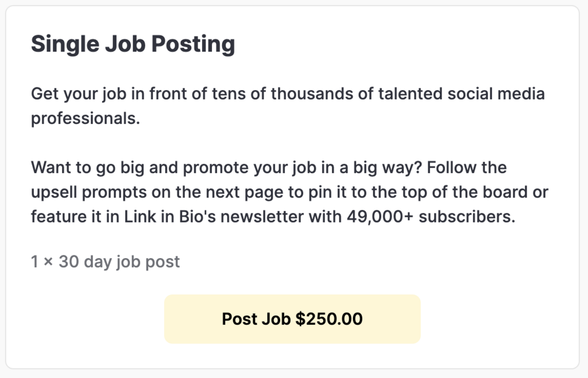The width and height of the screenshot is (588, 378).
Task: Select the Single Job Posting heading
Action: coord(133,44)
